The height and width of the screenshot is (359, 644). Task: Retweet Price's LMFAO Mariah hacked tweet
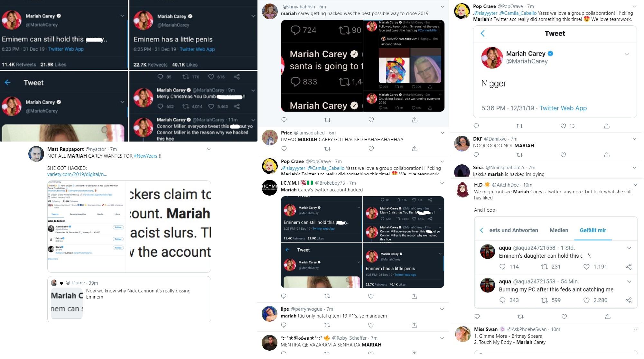point(327,149)
